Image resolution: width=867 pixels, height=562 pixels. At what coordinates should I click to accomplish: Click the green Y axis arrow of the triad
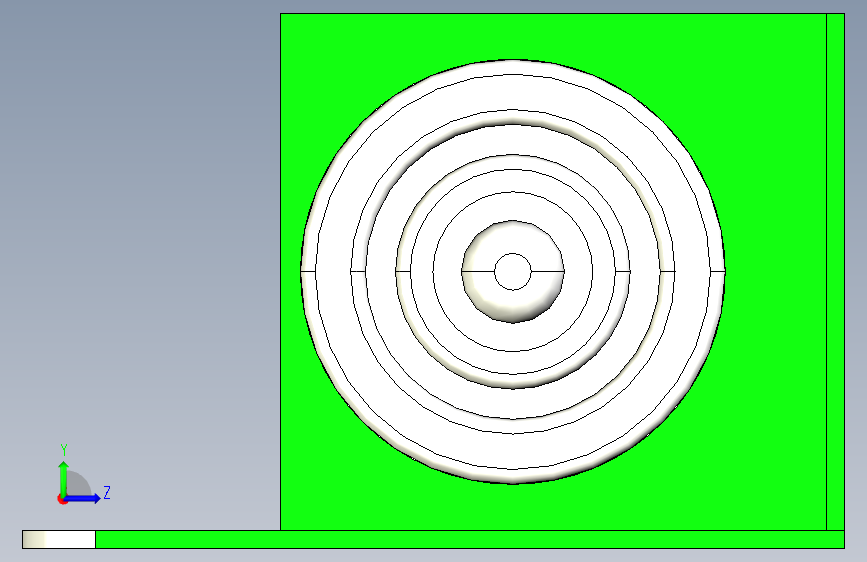63,478
